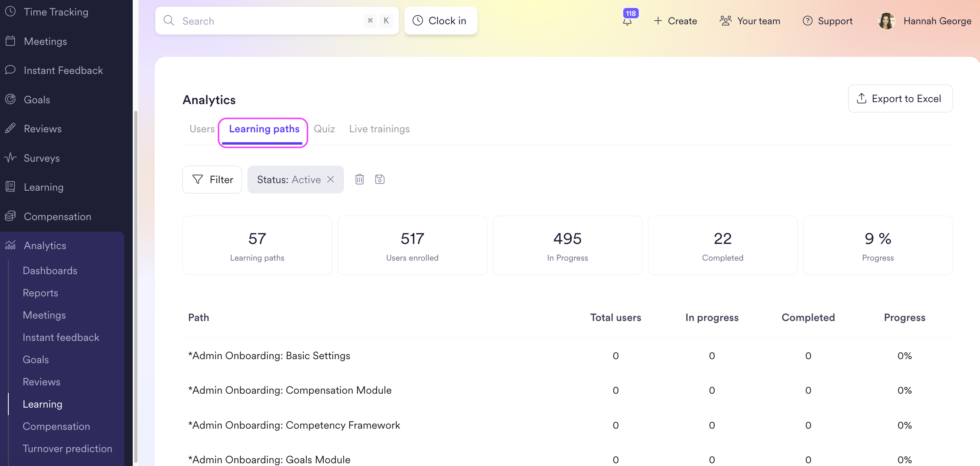Click the notifications bell icon

[627, 21]
